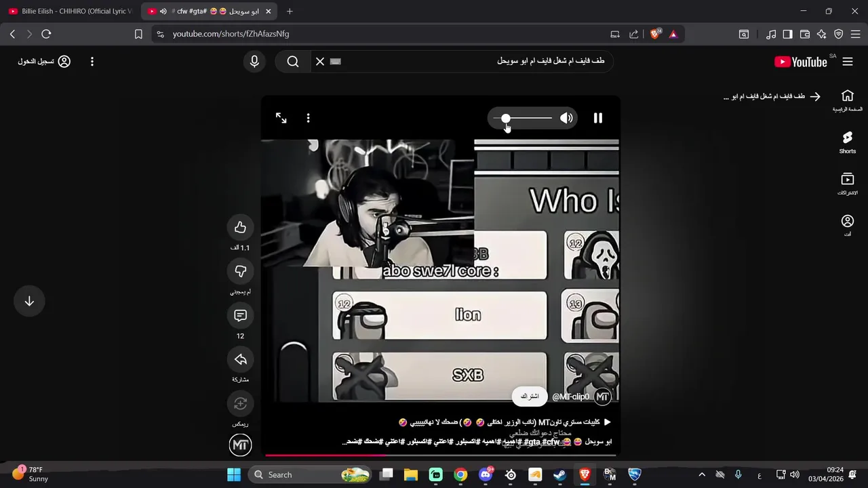Open the Shorts player three-dot menu
Image resolution: width=868 pixels, height=488 pixels.
point(308,118)
